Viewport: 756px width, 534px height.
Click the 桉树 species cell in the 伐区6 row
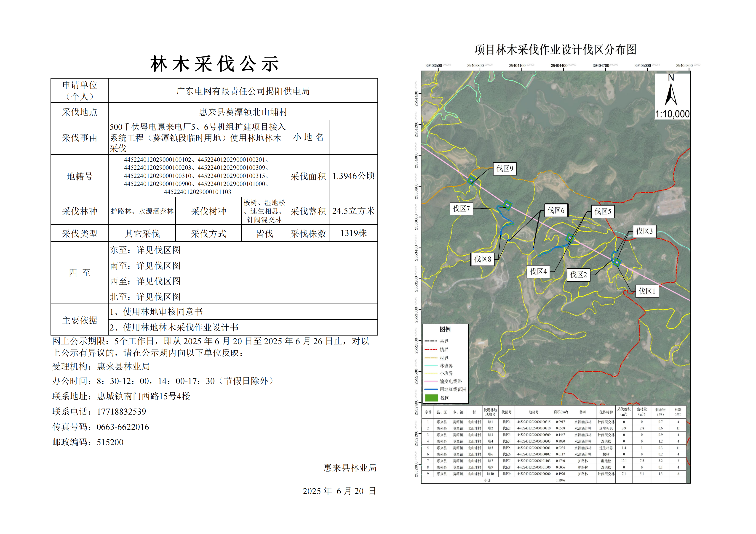606,454
